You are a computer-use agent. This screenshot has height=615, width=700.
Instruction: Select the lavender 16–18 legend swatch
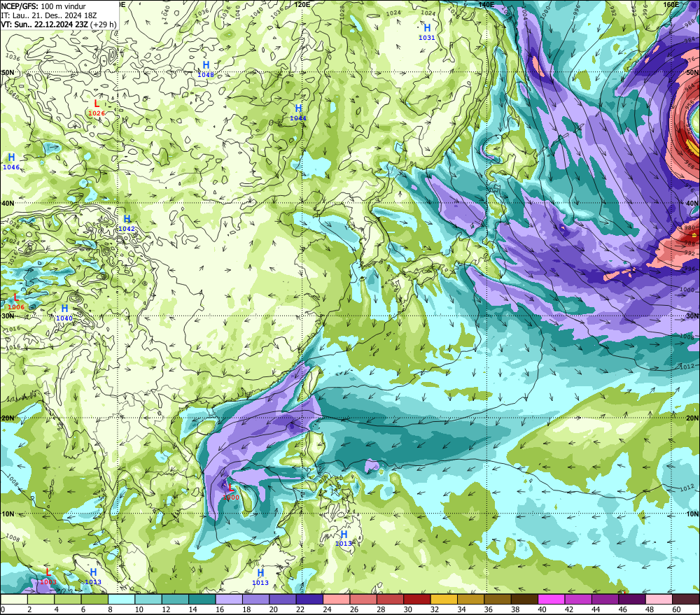[x=229, y=600]
